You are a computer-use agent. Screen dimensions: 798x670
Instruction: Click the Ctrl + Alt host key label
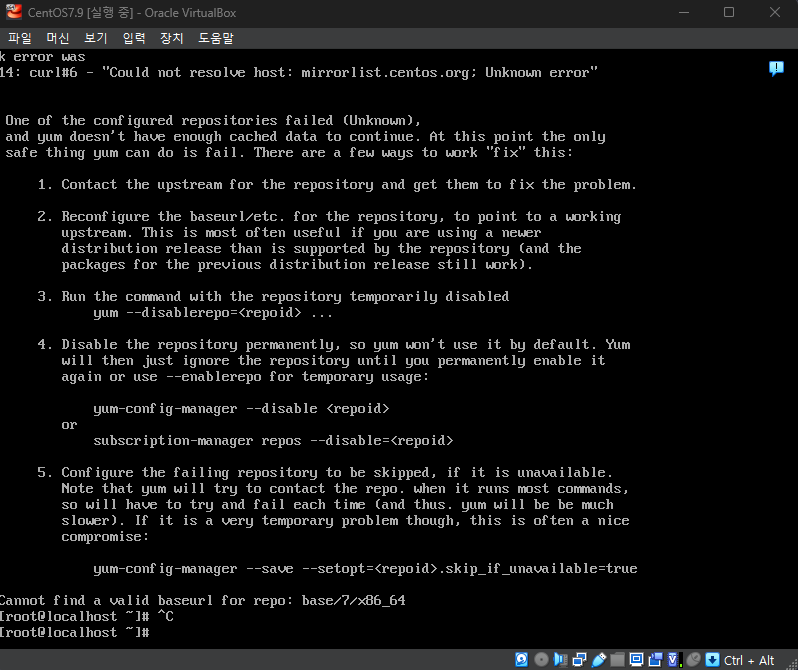(x=749, y=660)
